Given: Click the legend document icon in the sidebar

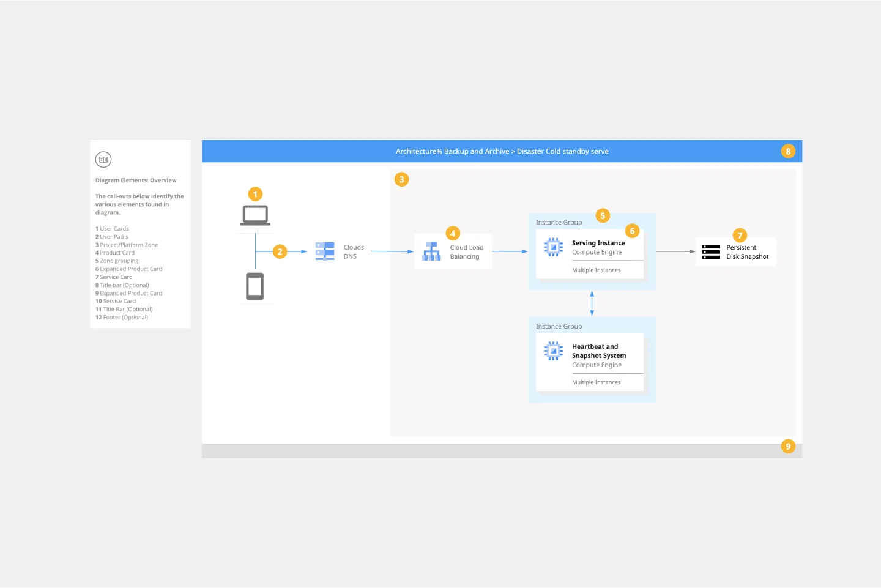Looking at the screenshot, I should [x=103, y=159].
